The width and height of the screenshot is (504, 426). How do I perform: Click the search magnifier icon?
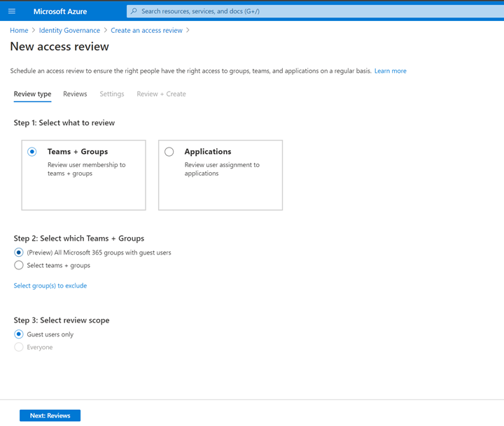coord(134,11)
